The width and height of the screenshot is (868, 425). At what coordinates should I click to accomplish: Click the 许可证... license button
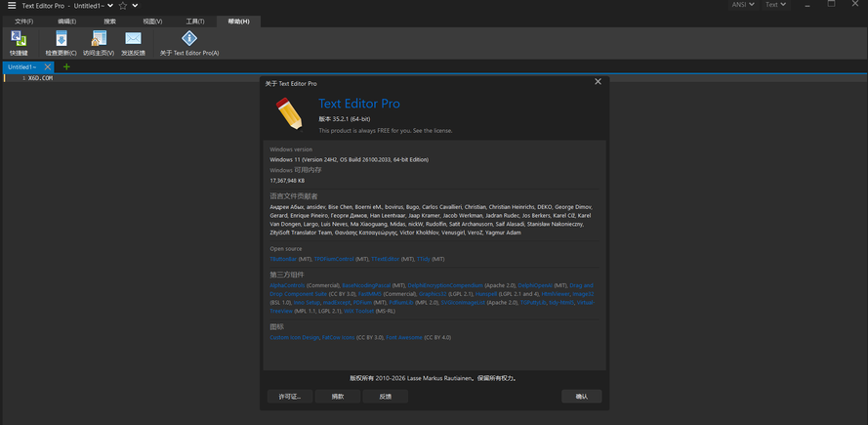click(290, 397)
